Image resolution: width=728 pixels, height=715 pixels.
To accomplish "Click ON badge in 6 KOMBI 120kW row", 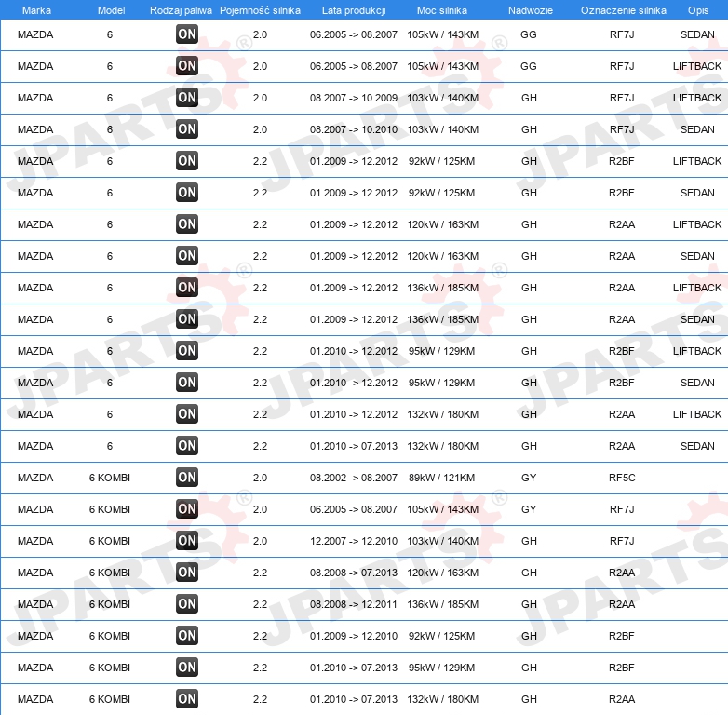I will click(187, 573).
